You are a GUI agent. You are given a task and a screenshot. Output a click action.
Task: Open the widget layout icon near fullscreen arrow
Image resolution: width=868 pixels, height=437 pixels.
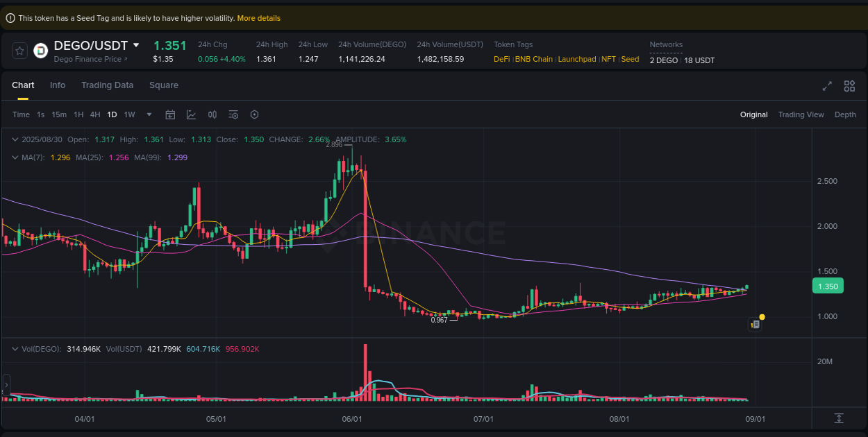point(849,86)
